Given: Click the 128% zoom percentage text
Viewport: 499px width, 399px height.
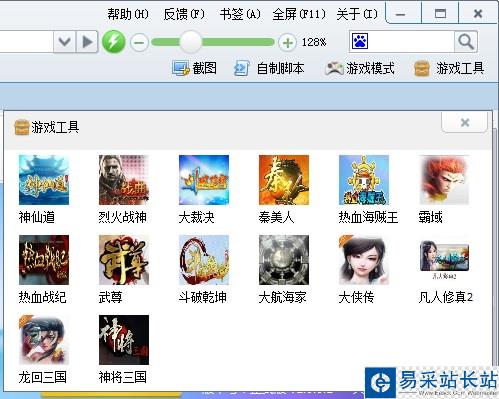Looking at the screenshot, I should pyautogui.click(x=314, y=42).
